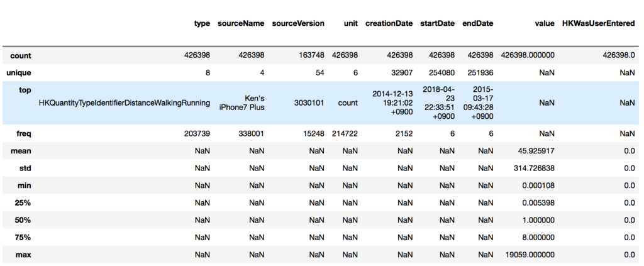Screen dimensions: 644x266
Task: Click the max value 19059.000000
Action: point(530,255)
